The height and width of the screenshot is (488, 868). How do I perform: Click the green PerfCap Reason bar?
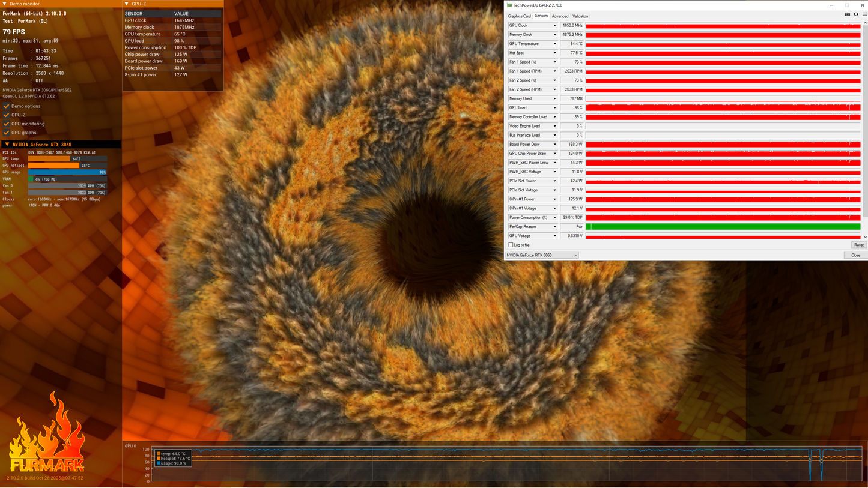click(723, 227)
